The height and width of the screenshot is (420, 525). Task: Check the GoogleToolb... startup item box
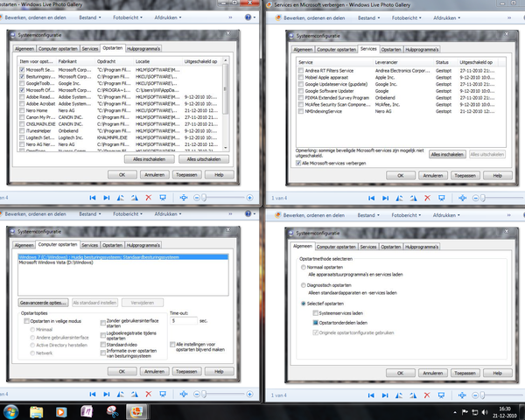coord(22,83)
